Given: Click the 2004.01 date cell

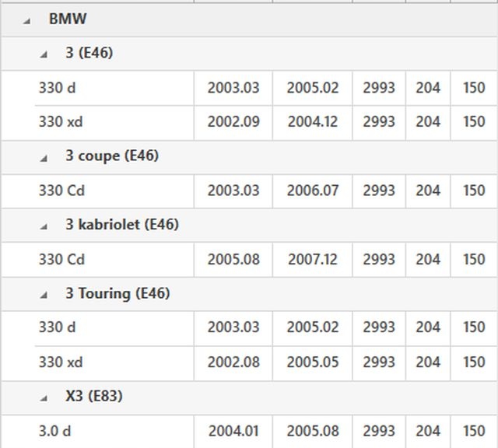Looking at the screenshot, I should (233, 431).
